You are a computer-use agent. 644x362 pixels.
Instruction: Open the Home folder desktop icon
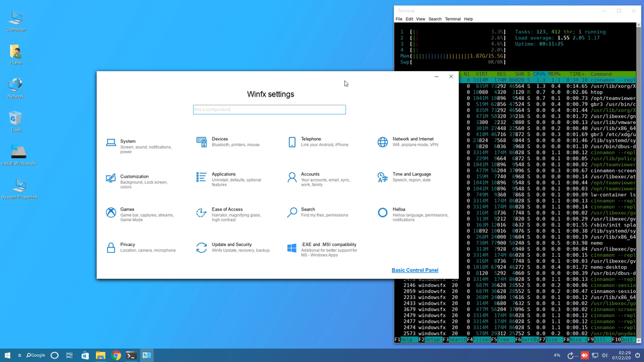(x=16, y=54)
